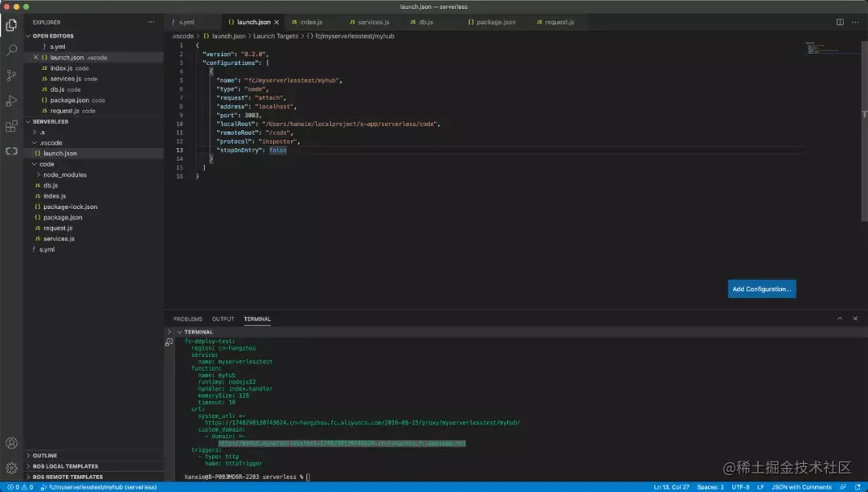Open the Source Control view icon
Viewport: 868px width, 492px height.
[x=11, y=76]
